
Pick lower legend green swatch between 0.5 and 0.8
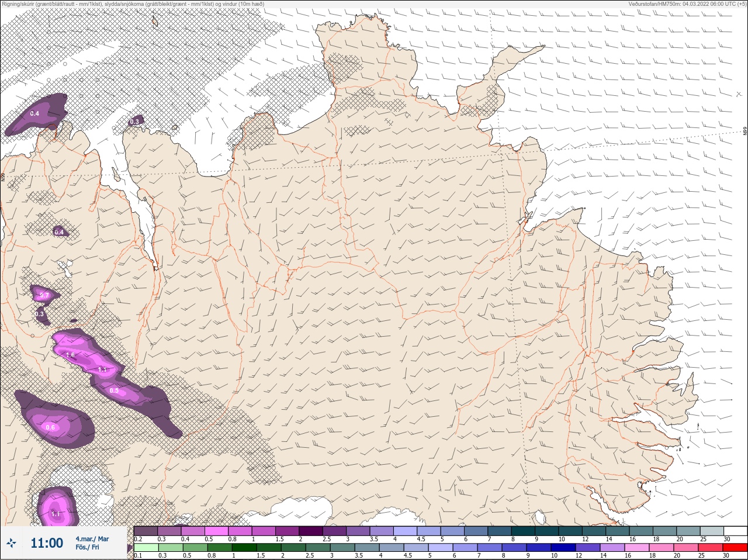195,547
